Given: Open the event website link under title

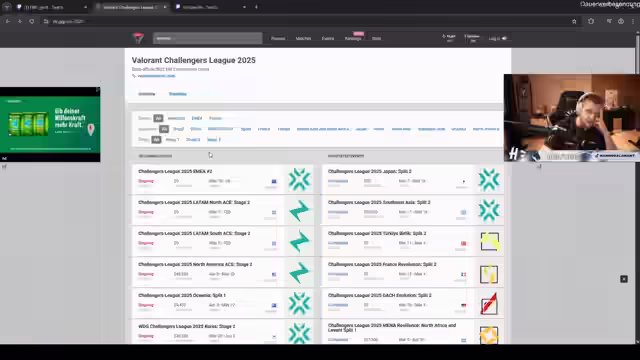Looking at the screenshot, I should tap(156, 76).
